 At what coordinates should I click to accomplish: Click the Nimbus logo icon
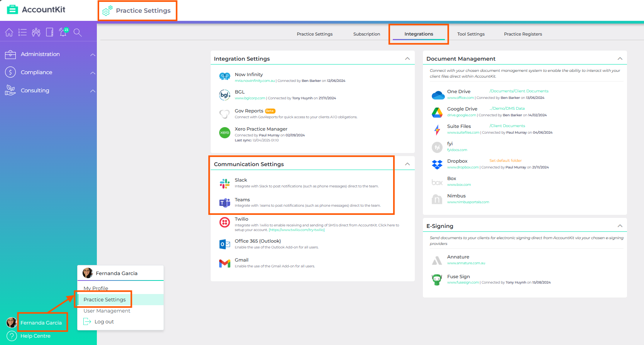click(437, 199)
